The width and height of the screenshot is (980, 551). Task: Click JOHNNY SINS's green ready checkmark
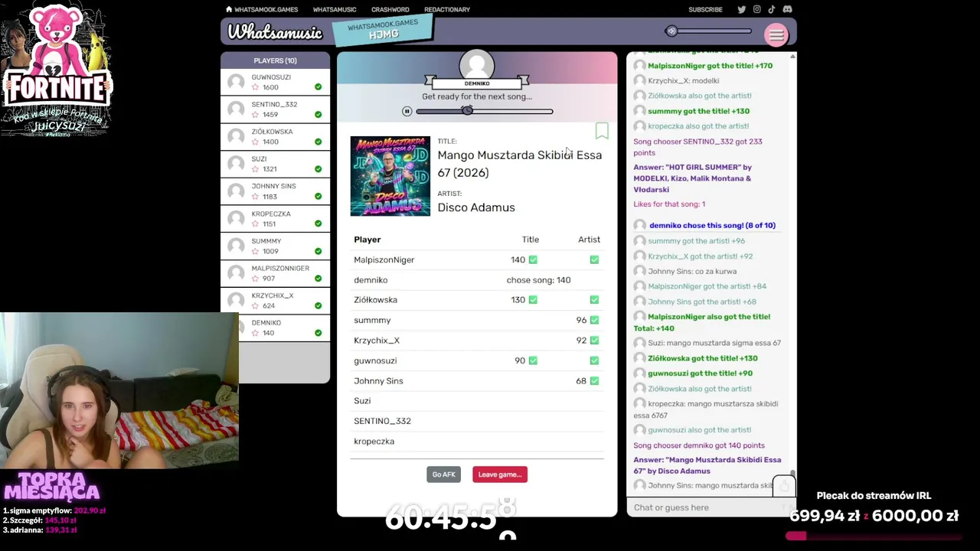coord(318,197)
